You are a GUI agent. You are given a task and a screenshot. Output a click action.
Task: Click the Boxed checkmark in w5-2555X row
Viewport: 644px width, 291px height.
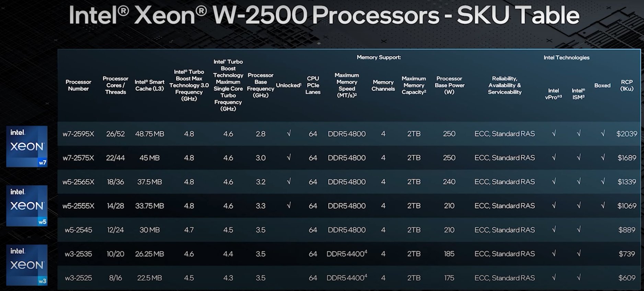pos(603,205)
